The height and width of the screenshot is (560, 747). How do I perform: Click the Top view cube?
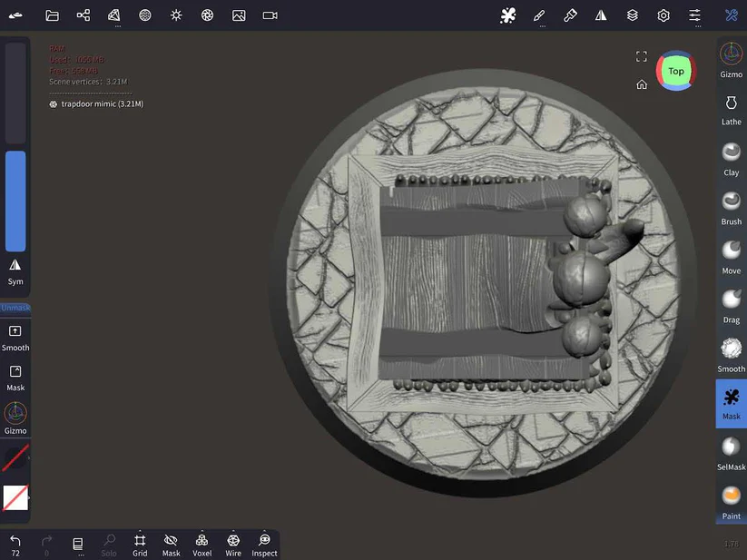tap(676, 71)
